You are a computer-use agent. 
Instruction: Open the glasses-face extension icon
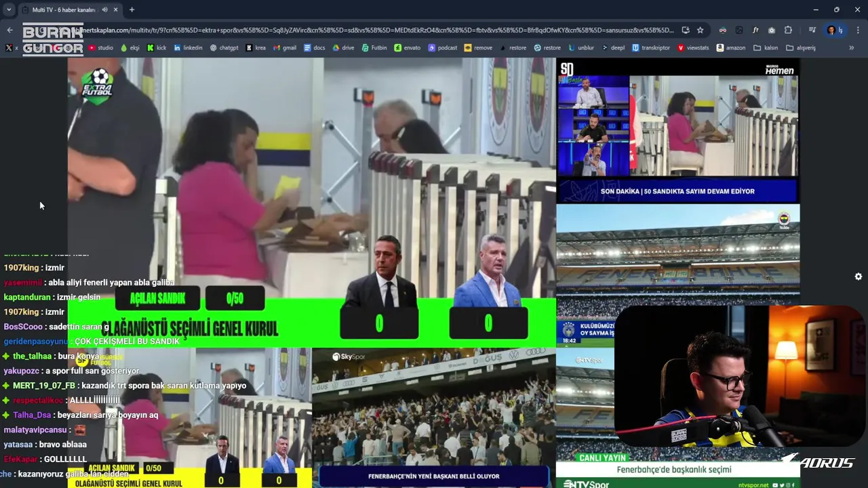[x=723, y=30]
